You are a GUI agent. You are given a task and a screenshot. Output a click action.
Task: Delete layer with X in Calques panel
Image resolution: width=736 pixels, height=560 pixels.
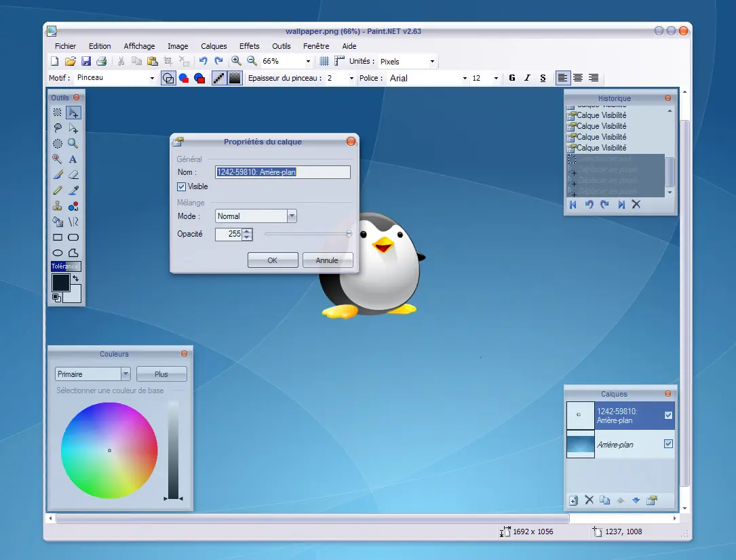[x=589, y=500]
